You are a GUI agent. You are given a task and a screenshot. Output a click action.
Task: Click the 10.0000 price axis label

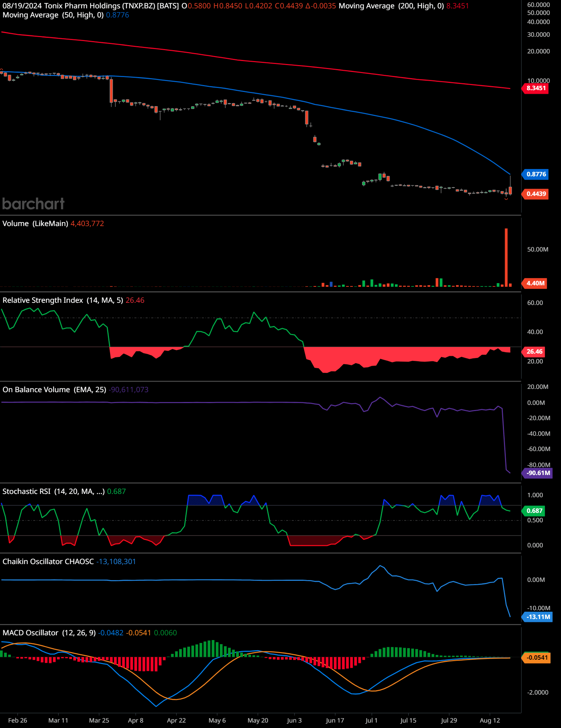pyautogui.click(x=538, y=81)
